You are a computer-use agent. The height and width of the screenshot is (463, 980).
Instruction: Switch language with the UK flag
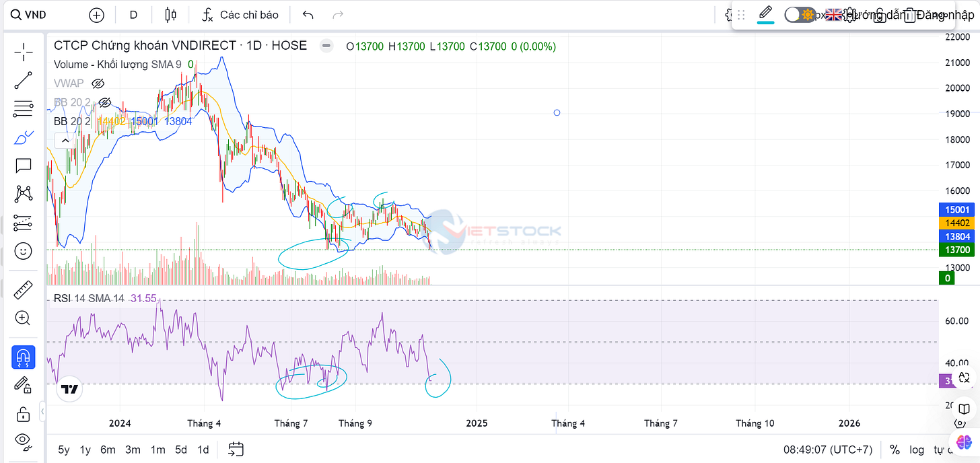(835, 14)
